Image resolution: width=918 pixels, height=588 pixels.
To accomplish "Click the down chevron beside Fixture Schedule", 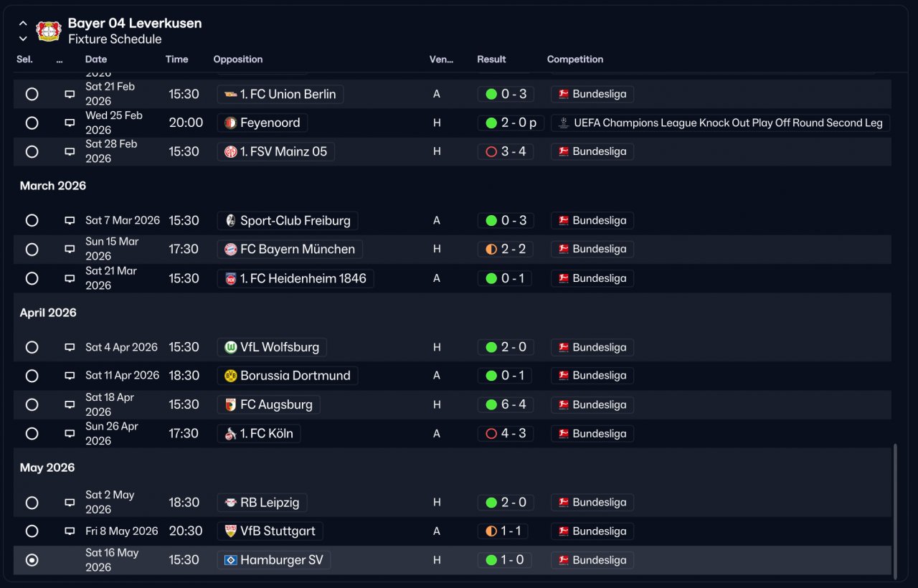I will (23, 39).
